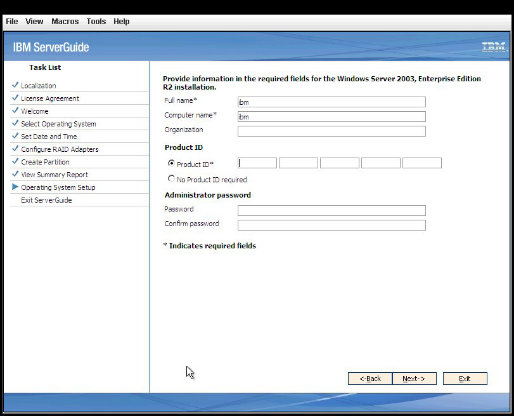This screenshot has height=416, width=515.
Task: Select the Create Partition task
Action: 45,162
